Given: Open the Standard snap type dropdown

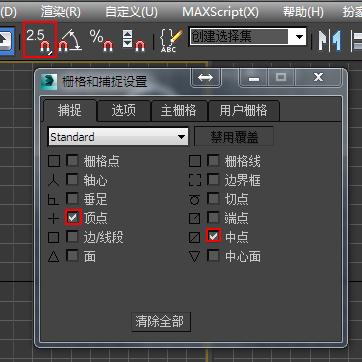Looking at the screenshot, I should coord(118,137).
